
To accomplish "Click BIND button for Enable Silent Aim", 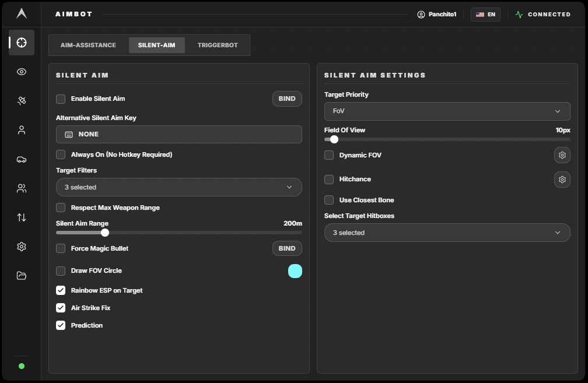I will 287,99.
